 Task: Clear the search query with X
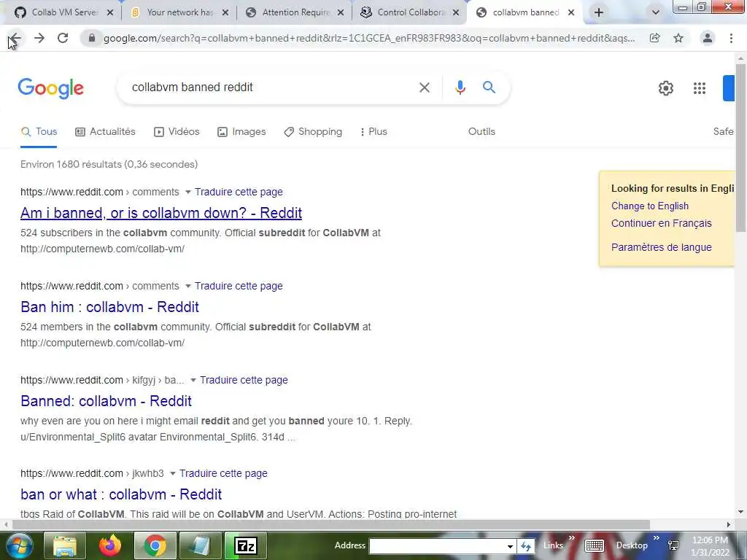(425, 87)
